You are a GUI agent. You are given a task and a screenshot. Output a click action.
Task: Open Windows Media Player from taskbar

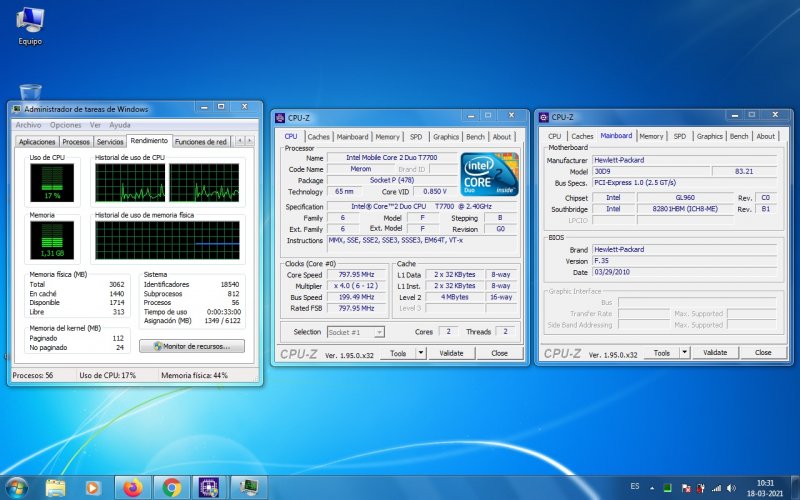coord(94,487)
